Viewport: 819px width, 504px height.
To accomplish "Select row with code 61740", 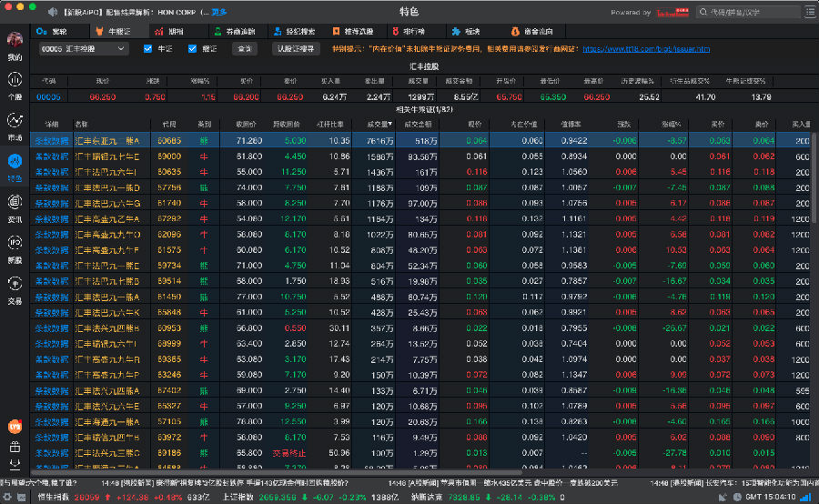I will coord(421,203).
